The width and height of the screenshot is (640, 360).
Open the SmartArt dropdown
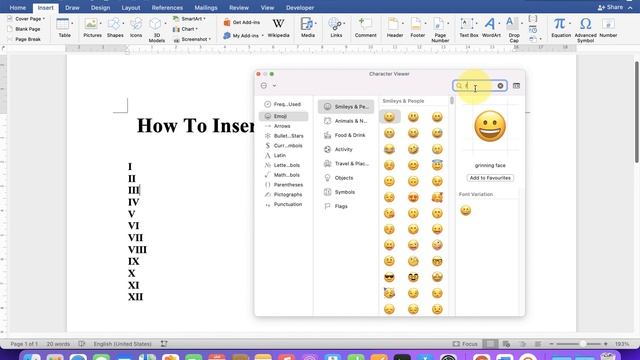click(189, 19)
